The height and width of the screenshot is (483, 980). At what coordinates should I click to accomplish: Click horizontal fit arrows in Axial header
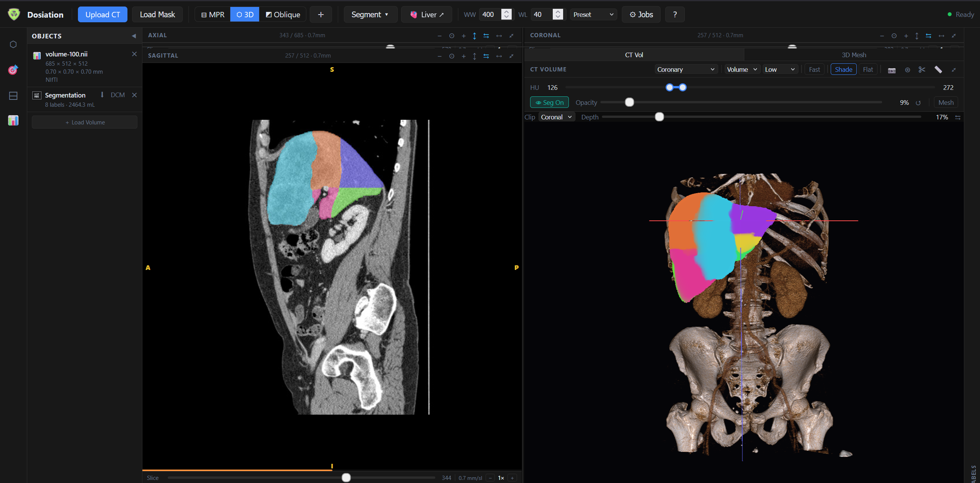499,36
